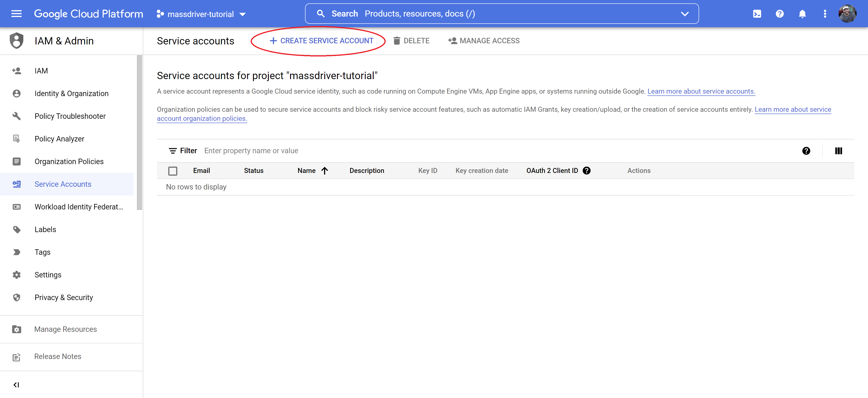This screenshot has height=398, width=868.
Task: Open the Service Accounts menu item
Action: pyautogui.click(x=63, y=184)
